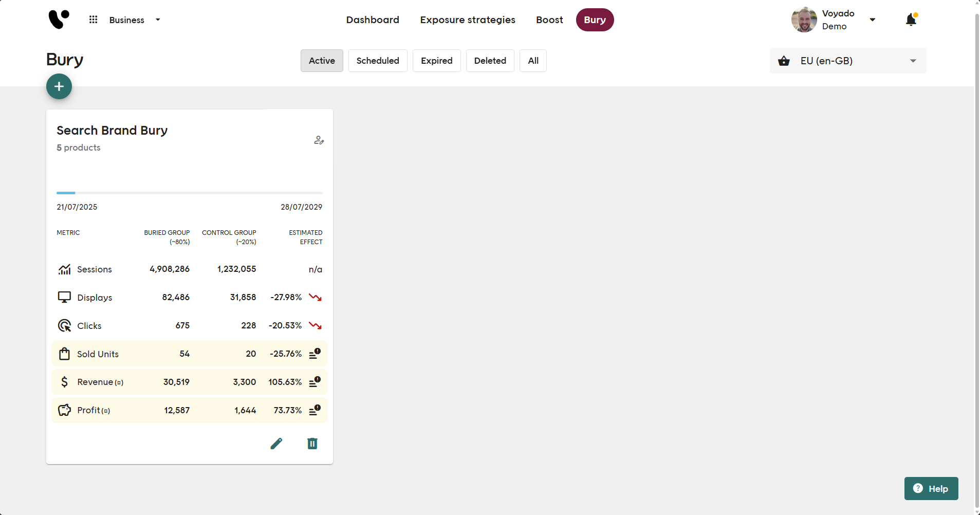Open the EU (en-GB) market dropdown
The image size is (980, 515).
click(848, 61)
